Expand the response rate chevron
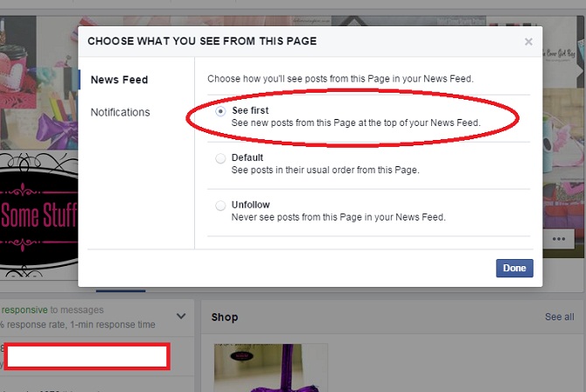 point(181,317)
